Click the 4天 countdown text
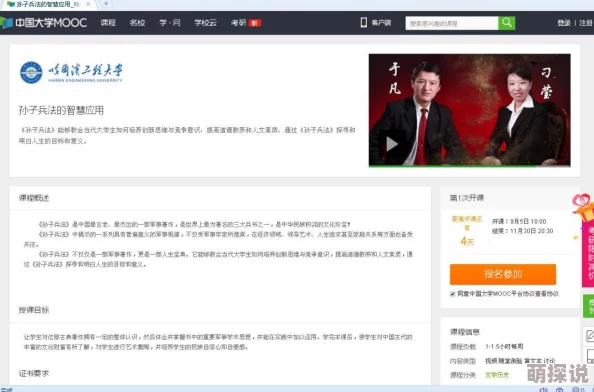This screenshot has height=392, width=594. coord(467,241)
